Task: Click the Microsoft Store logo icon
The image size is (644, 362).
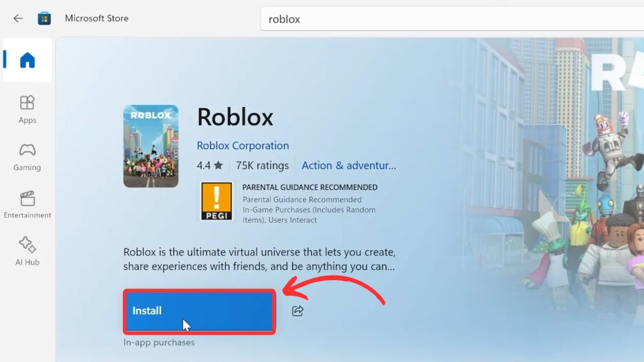Action: click(44, 18)
